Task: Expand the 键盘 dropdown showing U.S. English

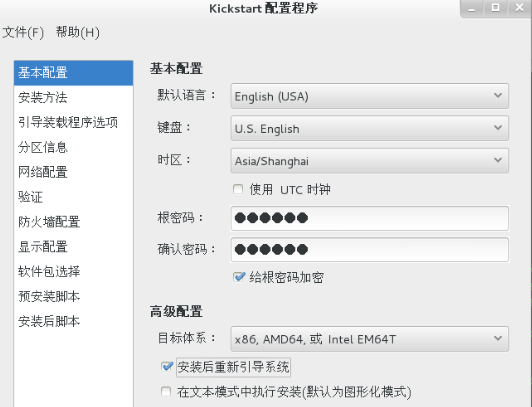Action: click(369, 129)
